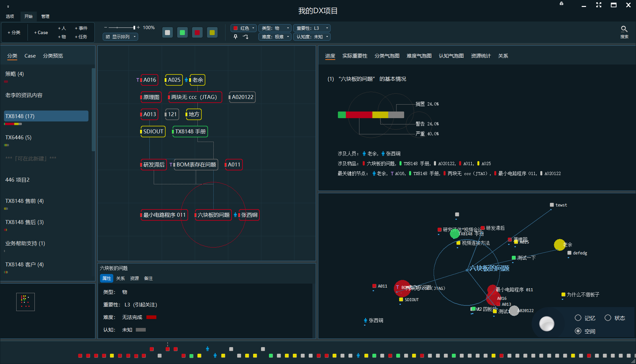Select the 最小电路程序 011 node
Image resolution: width=636 pixels, height=364 pixels.
pyautogui.click(x=164, y=215)
